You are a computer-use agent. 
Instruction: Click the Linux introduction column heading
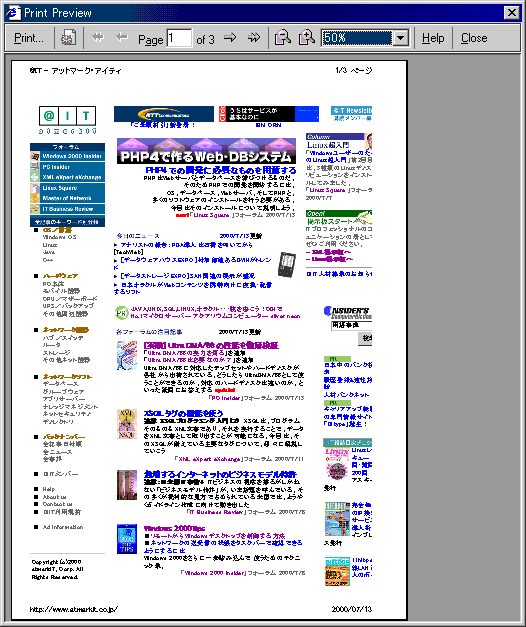point(328,145)
